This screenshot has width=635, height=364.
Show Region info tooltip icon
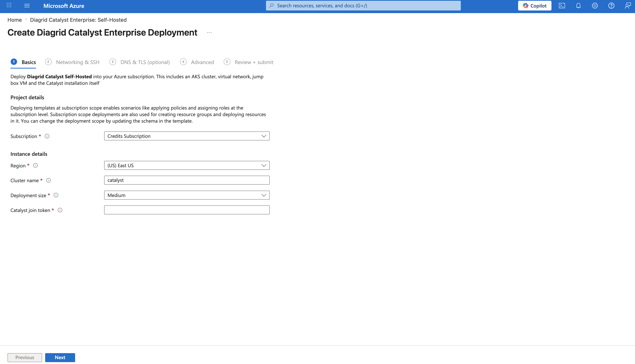click(36, 165)
